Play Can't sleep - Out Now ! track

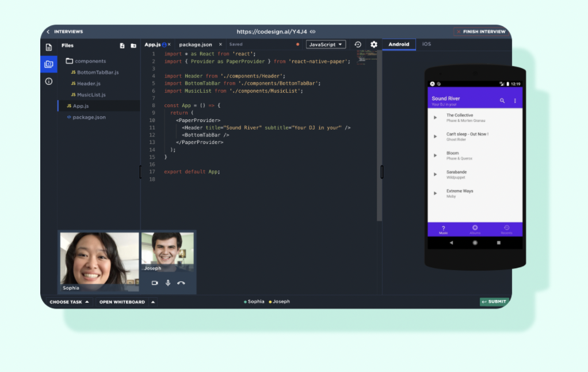(x=436, y=136)
